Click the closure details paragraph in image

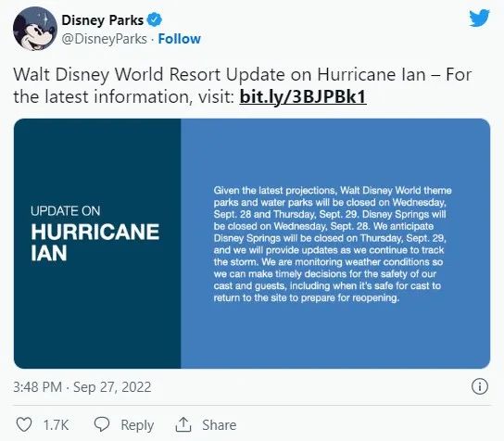(333, 244)
